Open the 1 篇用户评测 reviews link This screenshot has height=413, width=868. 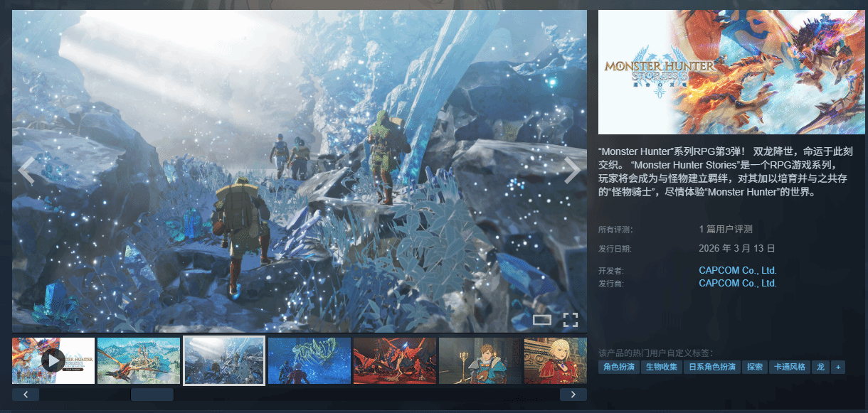(725, 229)
